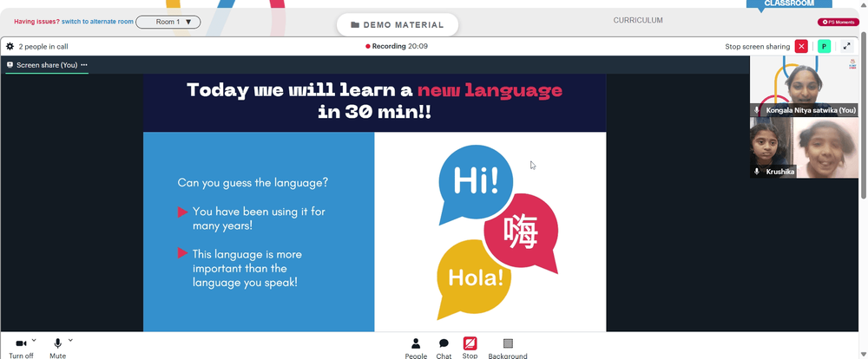Open Screen share more options ellipsis
The width and height of the screenshot is (868, 359).
tap(84, 65)
